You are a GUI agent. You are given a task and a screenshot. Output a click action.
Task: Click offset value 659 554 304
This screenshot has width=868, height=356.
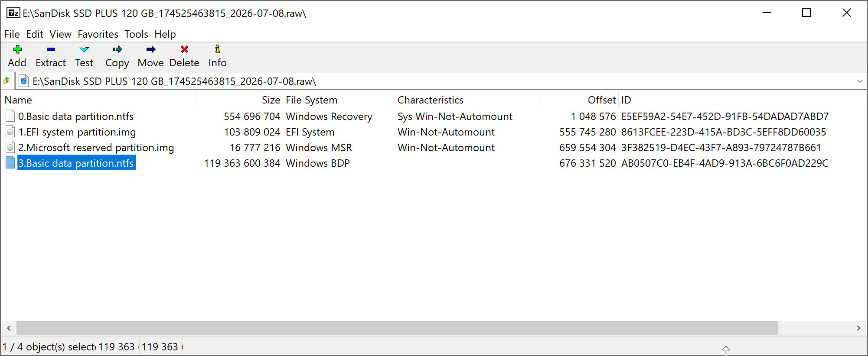click(587, 147)
